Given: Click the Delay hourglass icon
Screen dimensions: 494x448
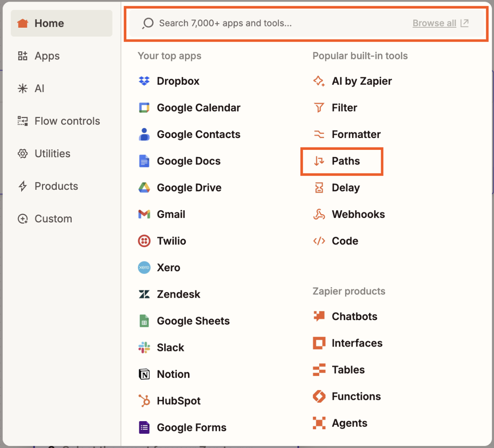Looking at the screenshot, I should [x=319, y=188].
